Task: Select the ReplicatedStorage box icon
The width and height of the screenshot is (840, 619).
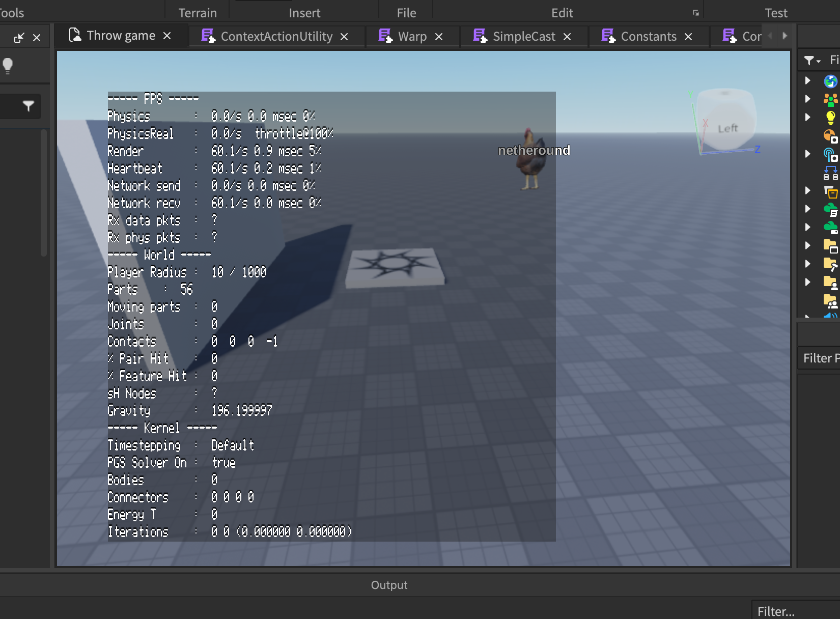Action: point(831,191)
